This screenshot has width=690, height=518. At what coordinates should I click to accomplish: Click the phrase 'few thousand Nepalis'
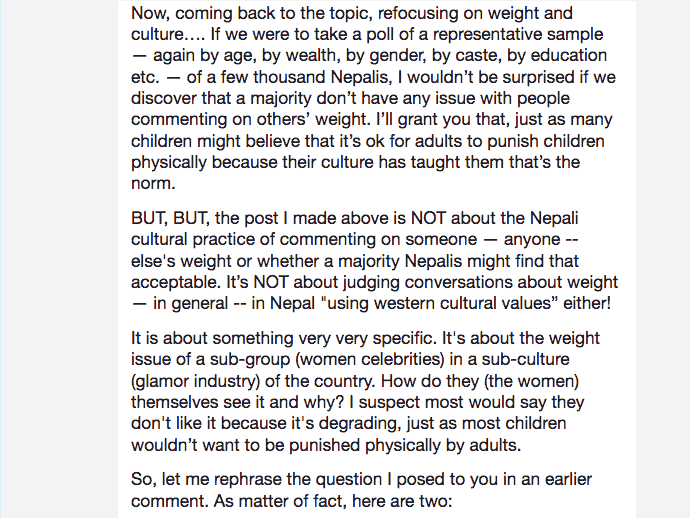[x=305, y=77]
